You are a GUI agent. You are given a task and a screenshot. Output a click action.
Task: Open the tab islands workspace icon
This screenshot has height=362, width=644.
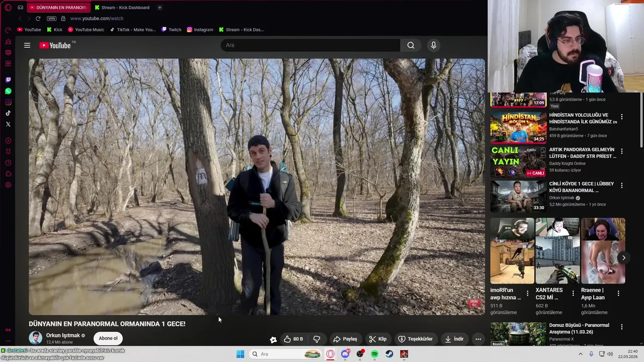(x=20, y=8)
